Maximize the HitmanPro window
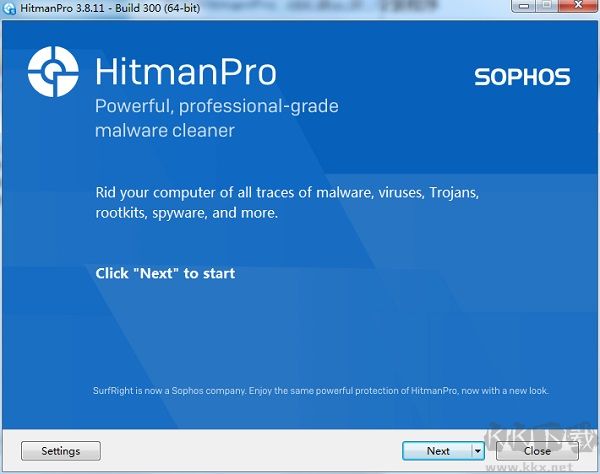This screenshot has width=600, height=474. point(547,6)
